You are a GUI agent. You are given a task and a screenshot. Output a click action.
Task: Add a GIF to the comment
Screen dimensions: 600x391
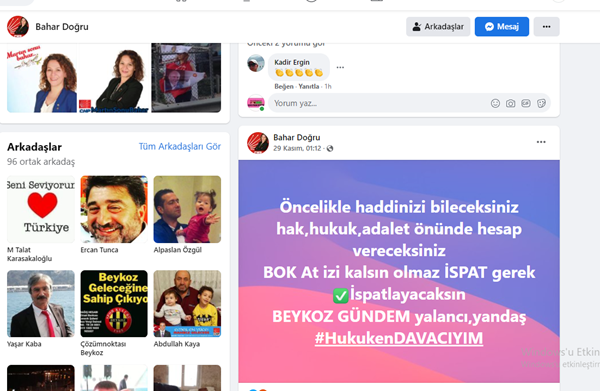pyautogui.click(x=526, y=103)
